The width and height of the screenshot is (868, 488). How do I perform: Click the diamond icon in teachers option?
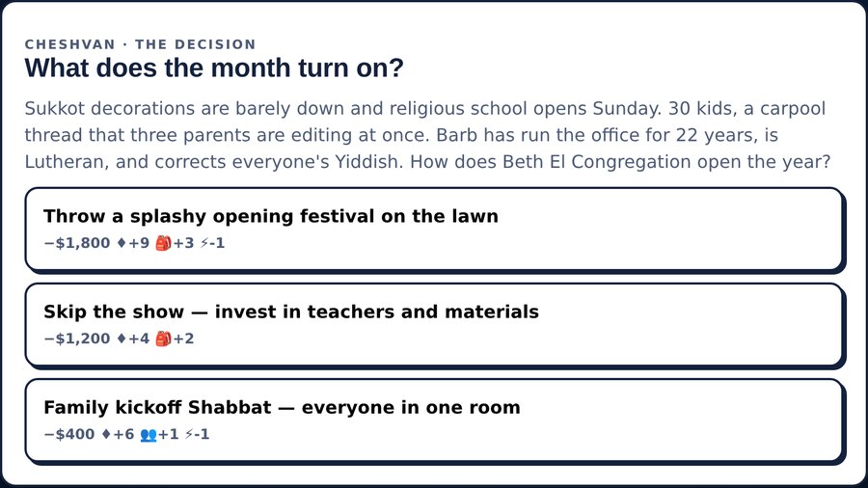[122, 339]
